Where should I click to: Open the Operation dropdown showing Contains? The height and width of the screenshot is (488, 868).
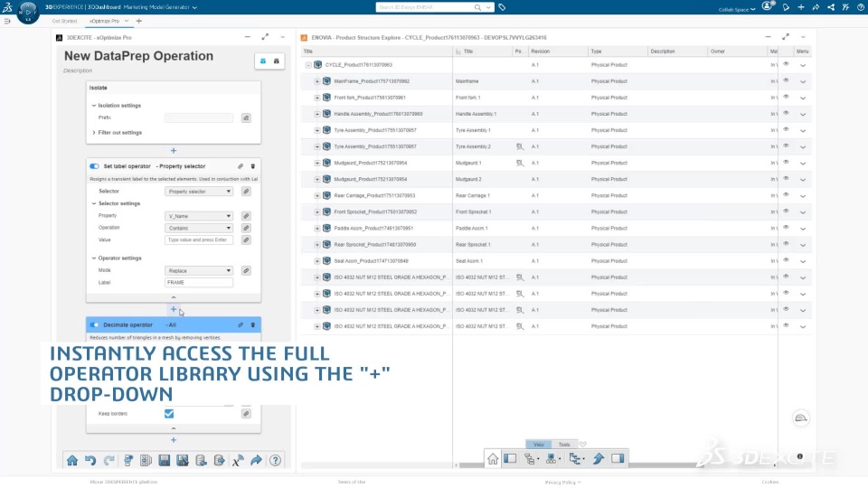click(x=199, y=228)
